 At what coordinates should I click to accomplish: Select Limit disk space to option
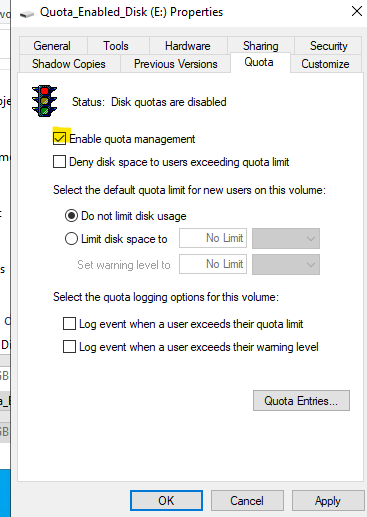[71, 239]
